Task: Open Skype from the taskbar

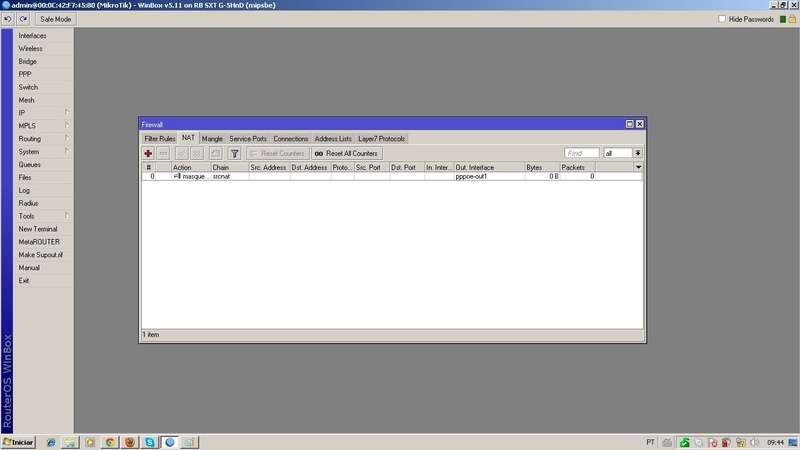Action: pos(149,442)
